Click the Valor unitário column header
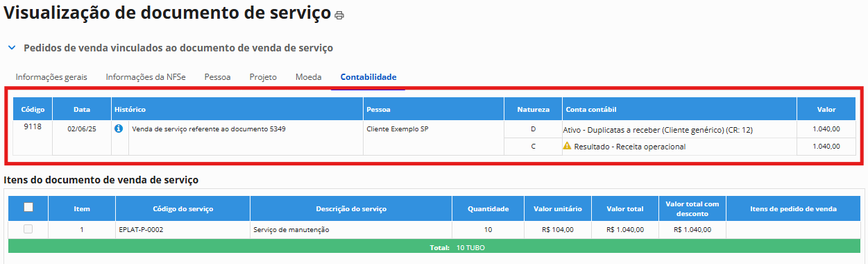The height and width of the screenshot is (264, 868). 558,208
